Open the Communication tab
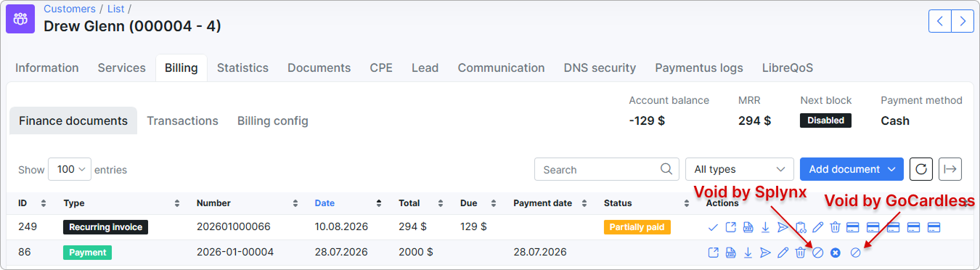 coord(501,67)
